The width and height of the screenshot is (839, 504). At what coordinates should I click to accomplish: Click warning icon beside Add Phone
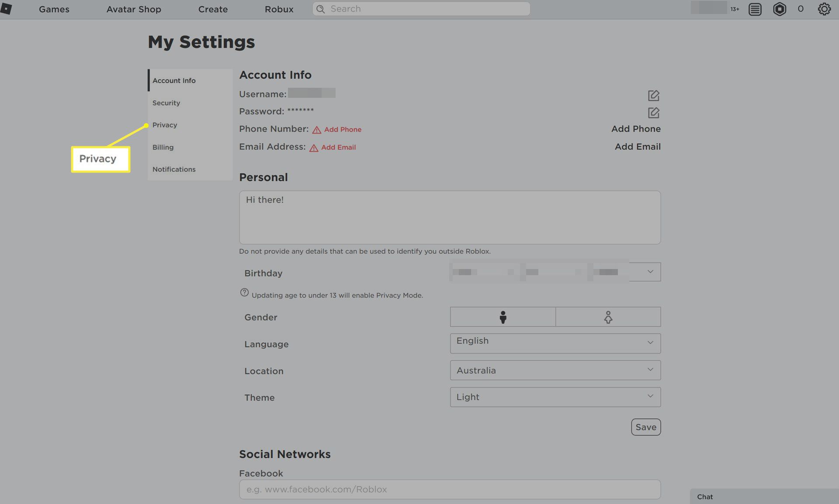point(316,130)
